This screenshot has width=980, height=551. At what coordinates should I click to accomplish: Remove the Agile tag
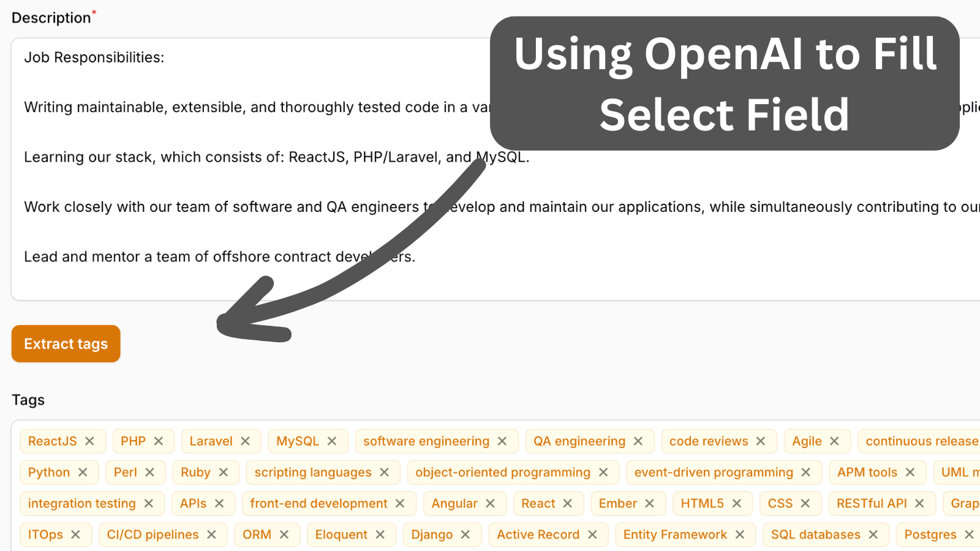click(x=834, y=441)
